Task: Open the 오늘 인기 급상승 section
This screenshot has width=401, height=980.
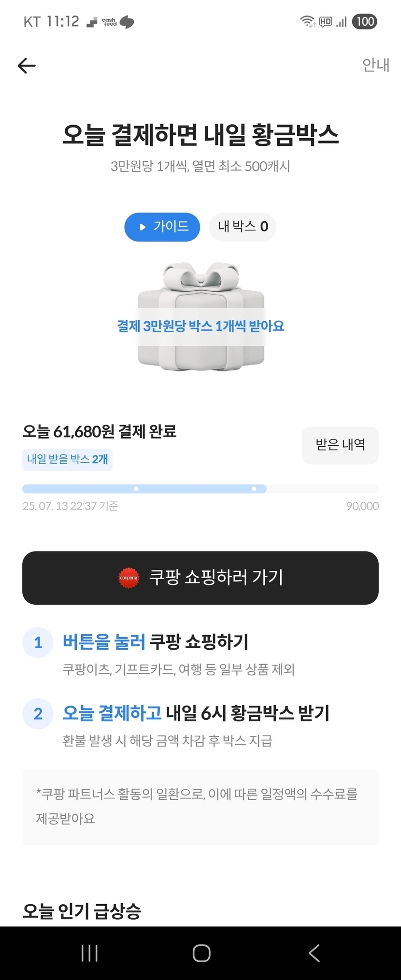Action: point(82,911)
